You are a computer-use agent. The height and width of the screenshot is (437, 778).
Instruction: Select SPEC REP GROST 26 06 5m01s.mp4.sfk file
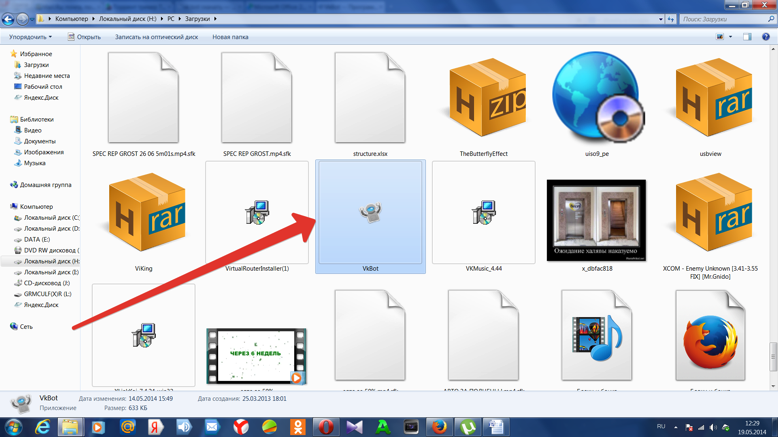point(143,98)
